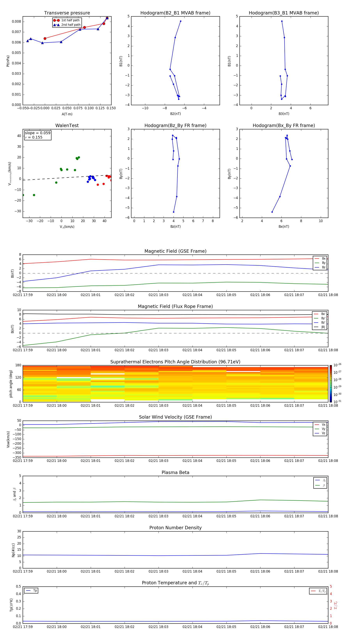Click the Vz legend entry in solar wind panel
The width and height of the screenshot is (351, 644).
click(x=320, y=433)
